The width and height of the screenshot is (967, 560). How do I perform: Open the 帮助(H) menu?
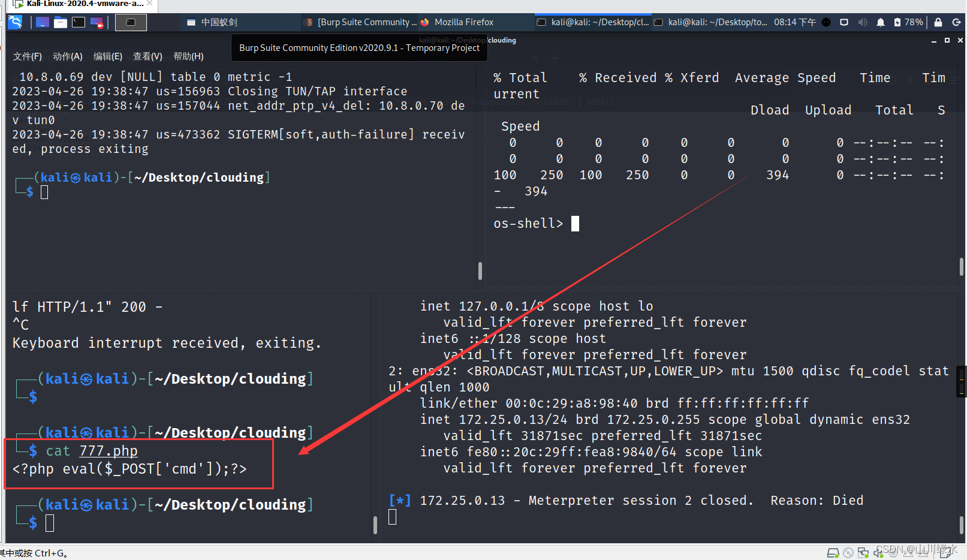pos(188,56)
